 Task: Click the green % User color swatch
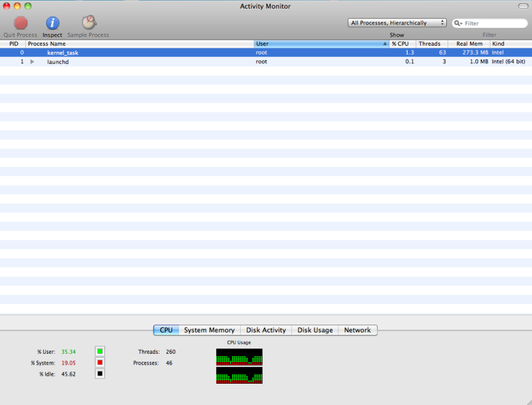(100, 351)
